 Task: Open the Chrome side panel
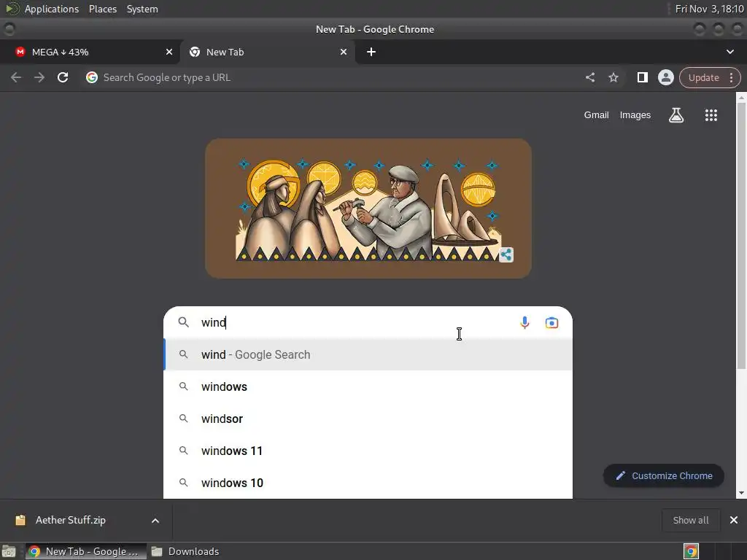(642, 77)
